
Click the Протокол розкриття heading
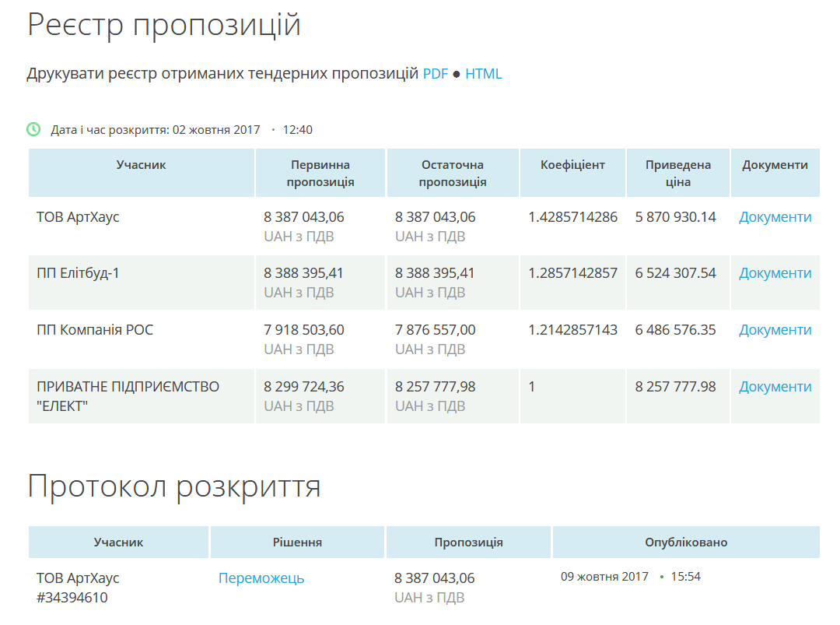tap(174, 486)
